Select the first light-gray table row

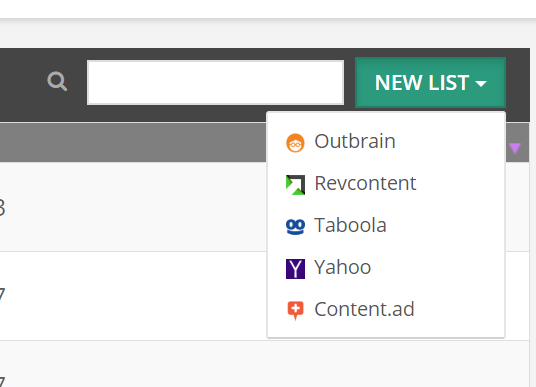point(133,207)
